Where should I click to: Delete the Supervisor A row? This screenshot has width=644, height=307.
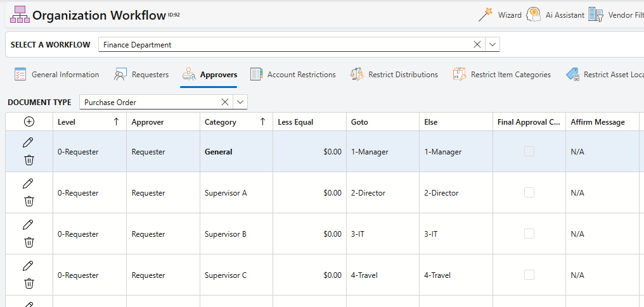click(x=29, y=201)
